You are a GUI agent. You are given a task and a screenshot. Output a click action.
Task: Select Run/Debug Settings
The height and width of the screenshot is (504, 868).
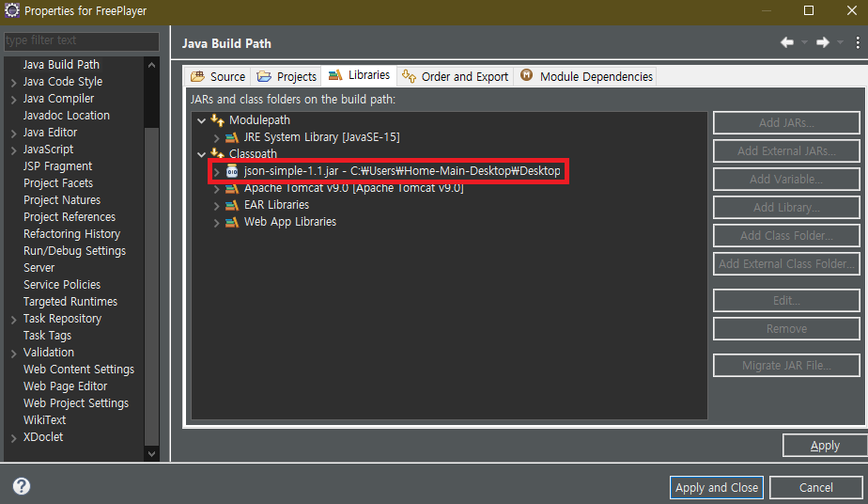[74, 251]
